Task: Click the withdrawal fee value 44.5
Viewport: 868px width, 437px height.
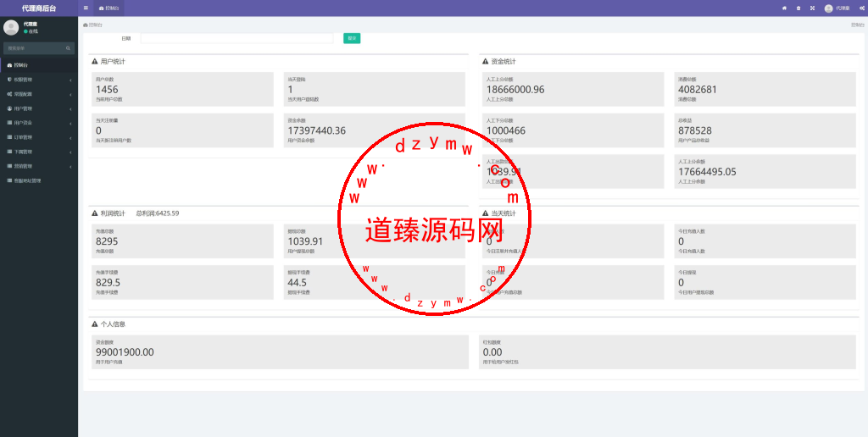Action: 298,282
